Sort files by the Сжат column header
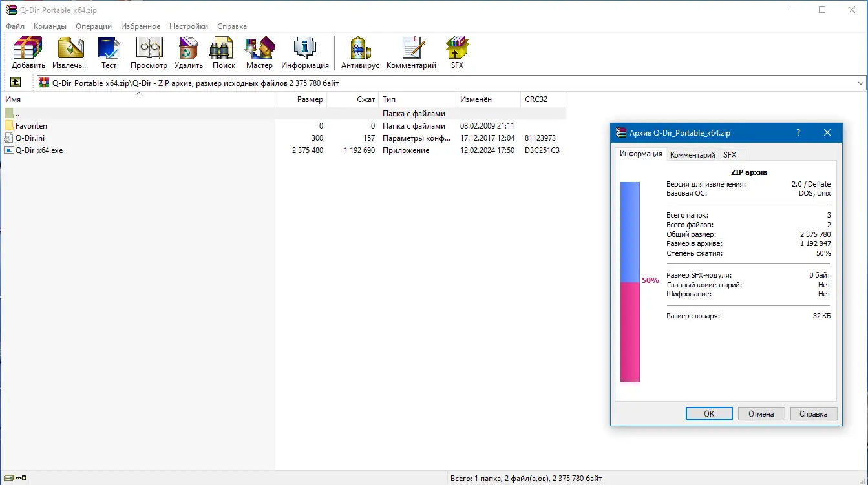The height and width of the screenshot is (485, 868). [x=352, y=99]
